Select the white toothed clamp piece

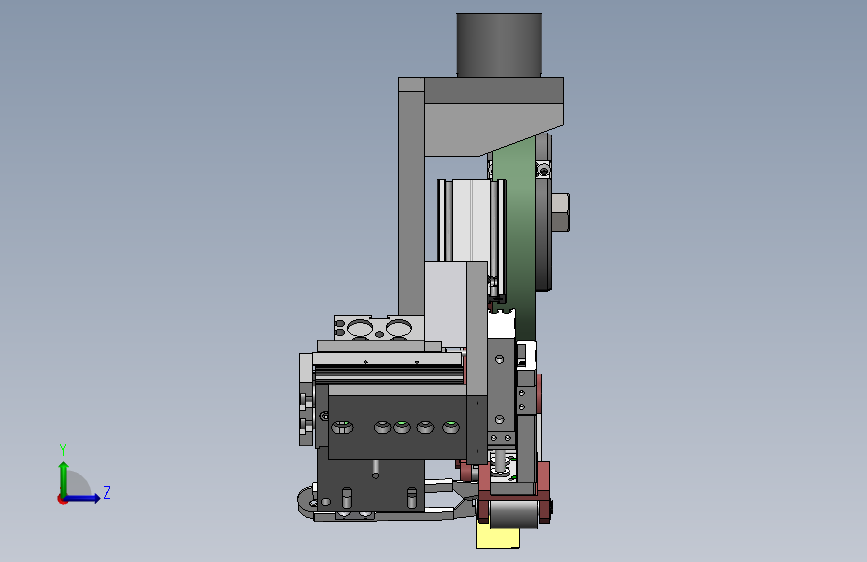pos(502,324)
